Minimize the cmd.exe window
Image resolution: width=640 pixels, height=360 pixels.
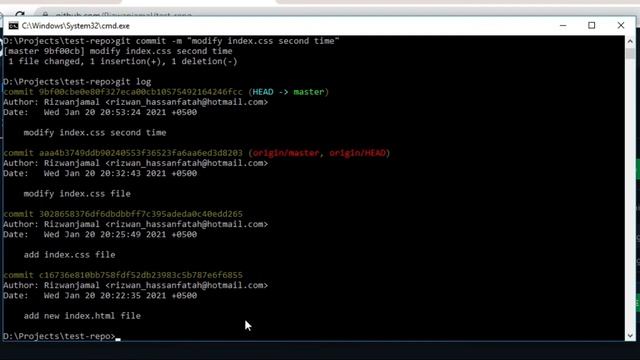[x=563, y=25]
